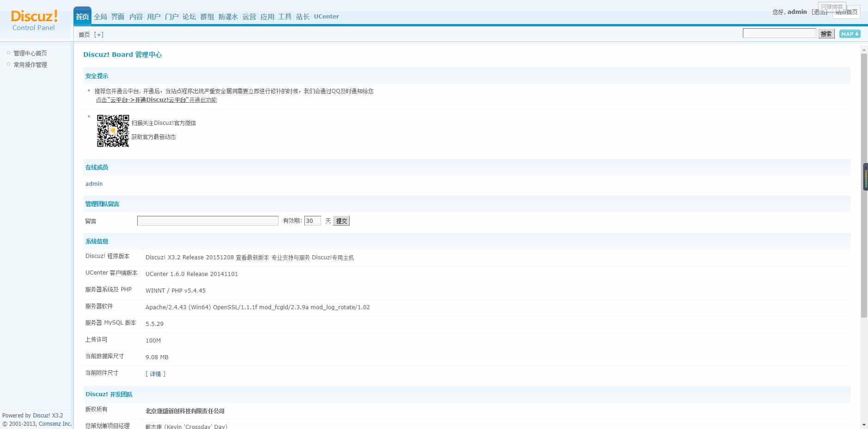The width and height of the screenshot is (868, 429).
Task: Click the top search input box
Action: 779,33
